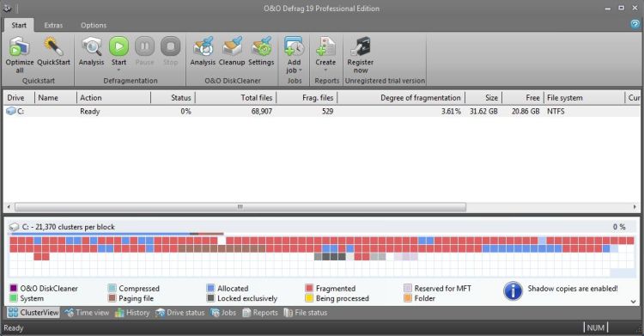644x336 pixels.
Task: Open O&O DiskCleaner Analysis icon
Action: pyautogui.click(x=203, y=46)
